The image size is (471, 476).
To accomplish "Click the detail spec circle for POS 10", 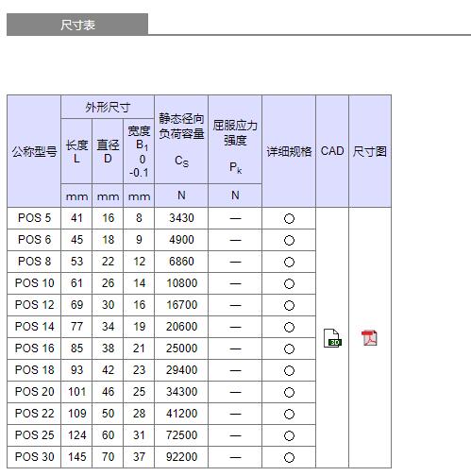I will 289,283.
